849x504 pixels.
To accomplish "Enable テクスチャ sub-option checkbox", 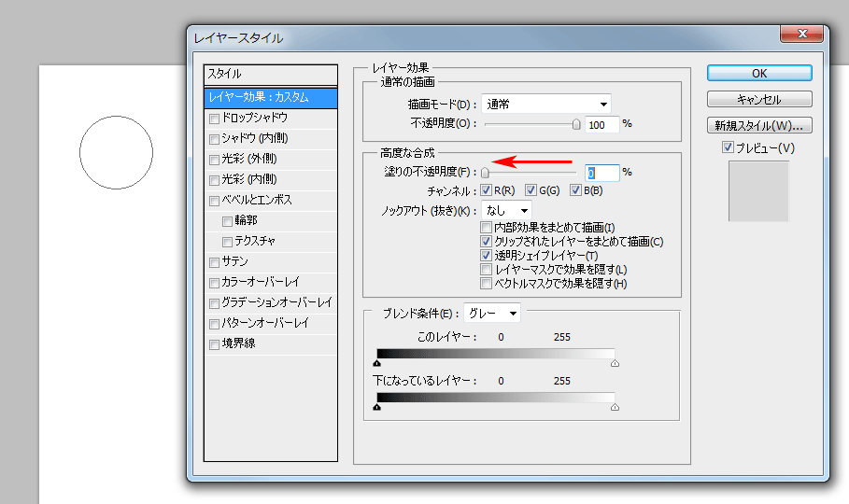I will click(x=227, y=242).
